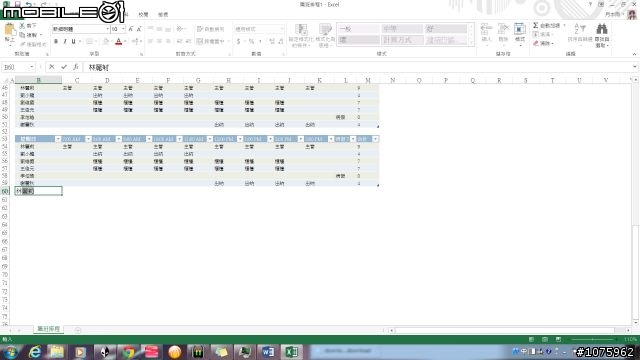Toggle Underline formatting
This screenshot has height=360, width=640.
(x=73, y=41)
